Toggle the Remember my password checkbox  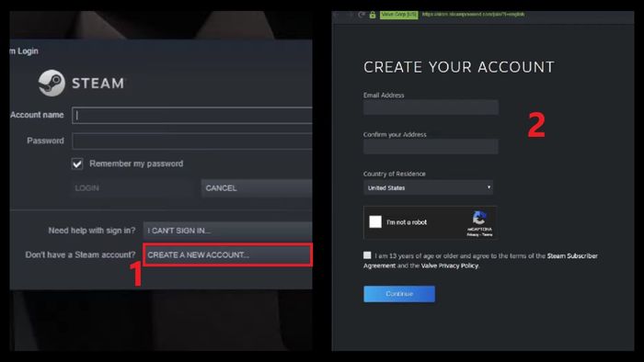77,164
